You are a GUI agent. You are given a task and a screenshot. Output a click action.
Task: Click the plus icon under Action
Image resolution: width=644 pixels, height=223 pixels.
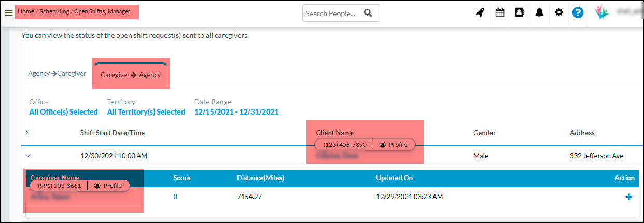[x=629, y=197]
